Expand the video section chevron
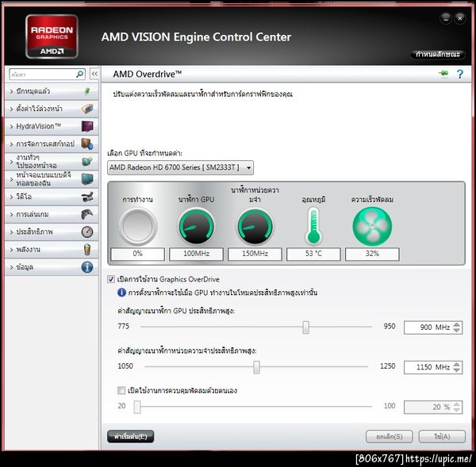Viewport: 476px width, 467px height. pyautogui.click(x=11, y=197)
